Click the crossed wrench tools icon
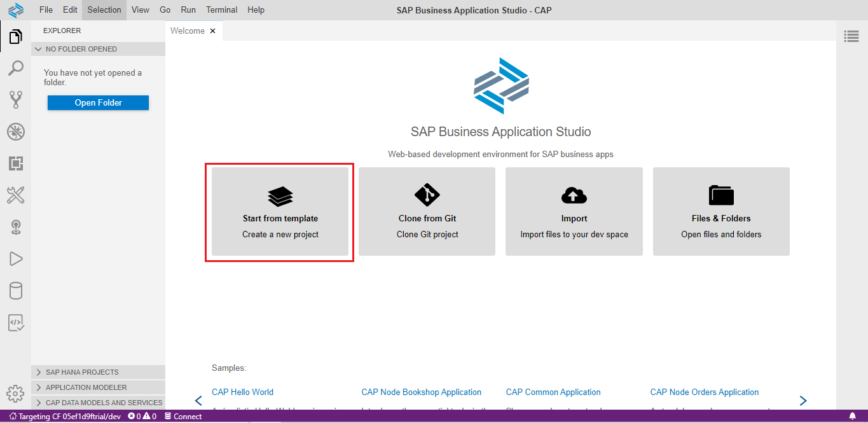The height and width of the screenshot is (423, 868). (x=15, y=195)
